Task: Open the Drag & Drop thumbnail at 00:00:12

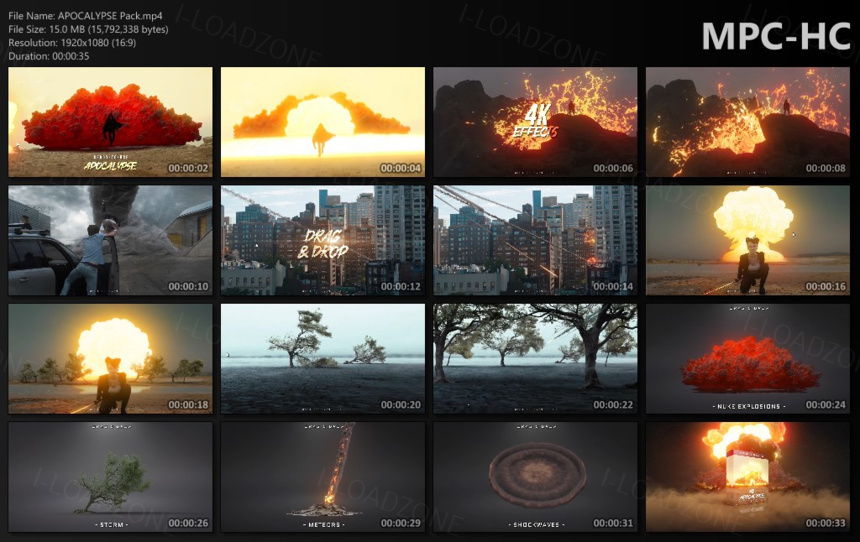Action: tap(322, 240)
